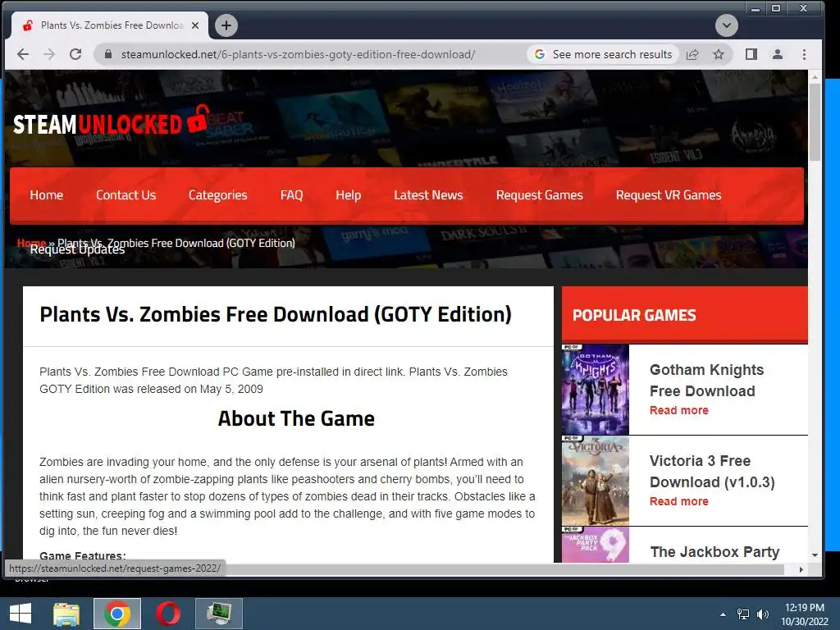Click the About The Game heading
The width and height of the screenshot is (840, 630).
pyautogui.click(x=296, y=418)
